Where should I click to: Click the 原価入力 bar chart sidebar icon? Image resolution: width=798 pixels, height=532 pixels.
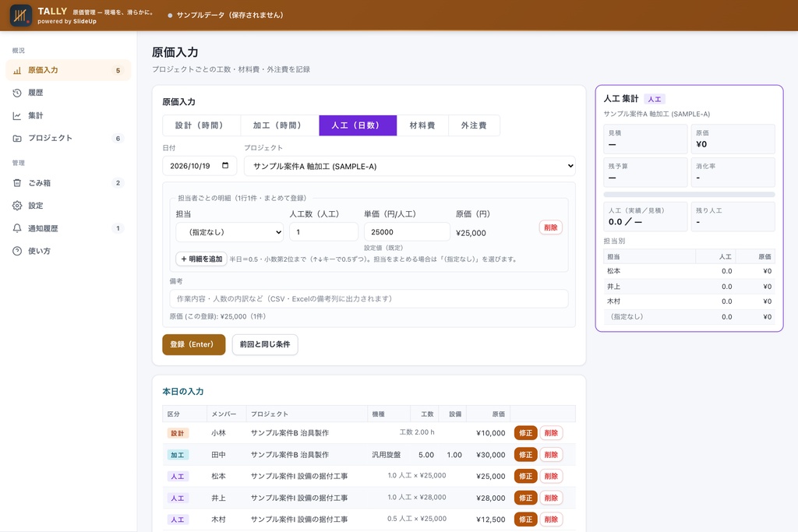[x=17, y=70]
